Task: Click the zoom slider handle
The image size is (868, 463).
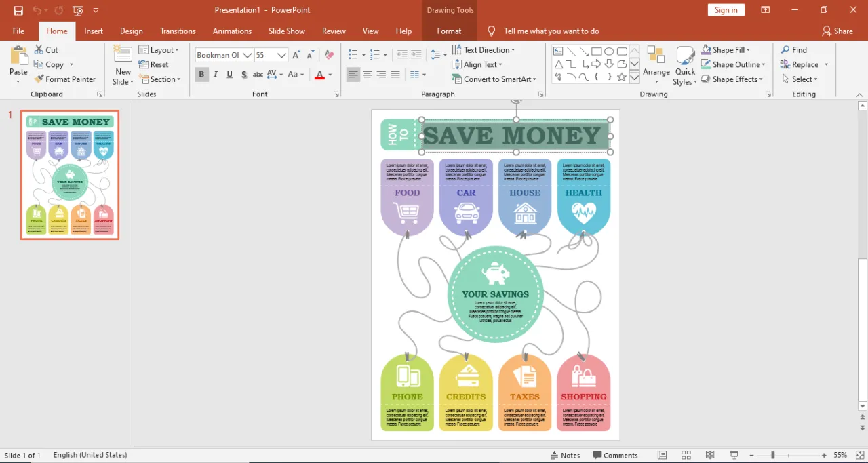Action: coord(772,456)
